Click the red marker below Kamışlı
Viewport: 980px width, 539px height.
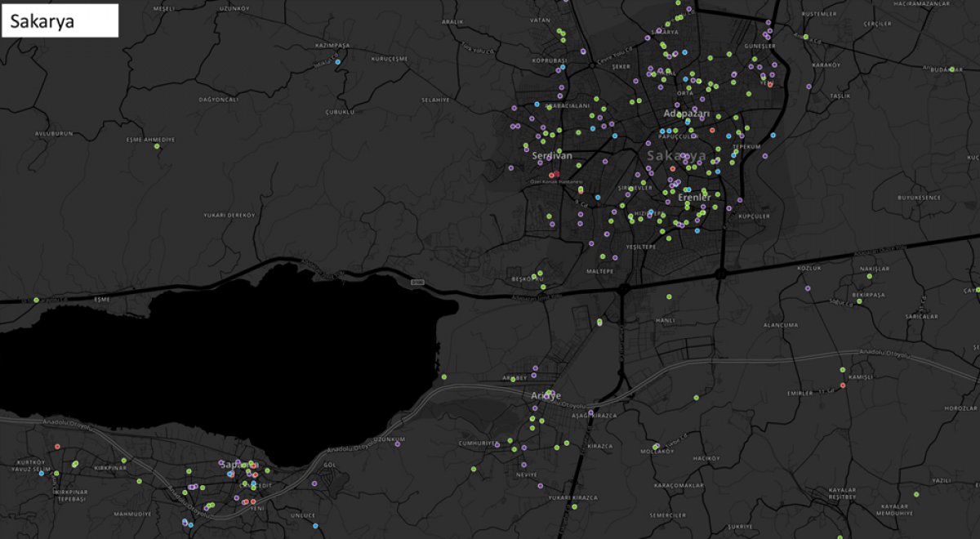[x=843, y=385]
